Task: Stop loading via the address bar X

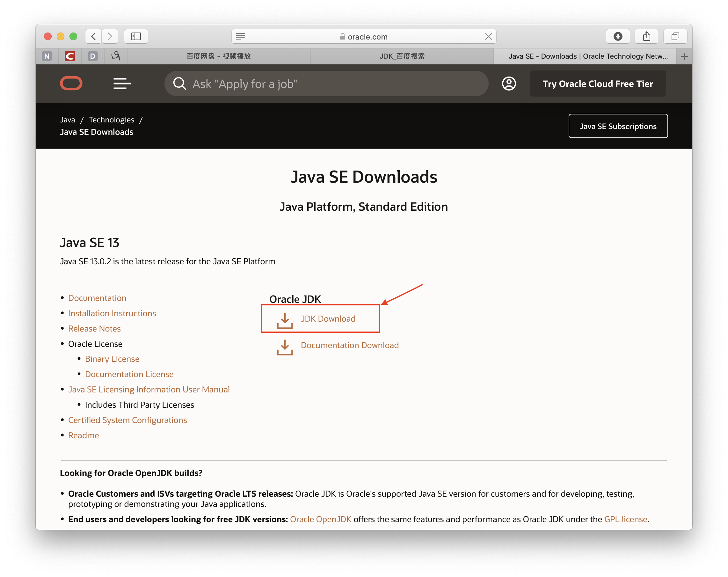Action: 488,36
